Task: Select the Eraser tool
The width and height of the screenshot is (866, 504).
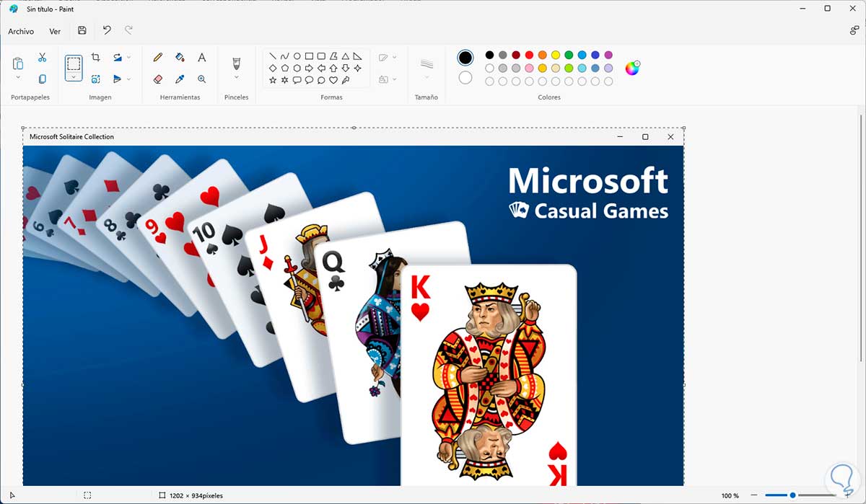Action: 158,79
